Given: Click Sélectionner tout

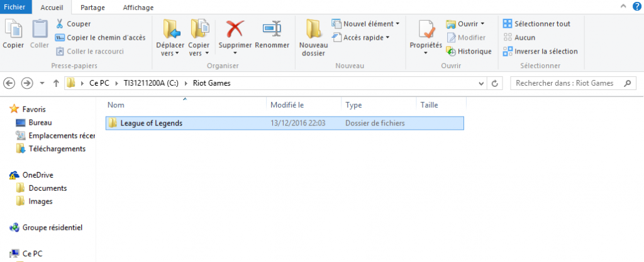Looking at the screenshot, I should coord(537,24).
